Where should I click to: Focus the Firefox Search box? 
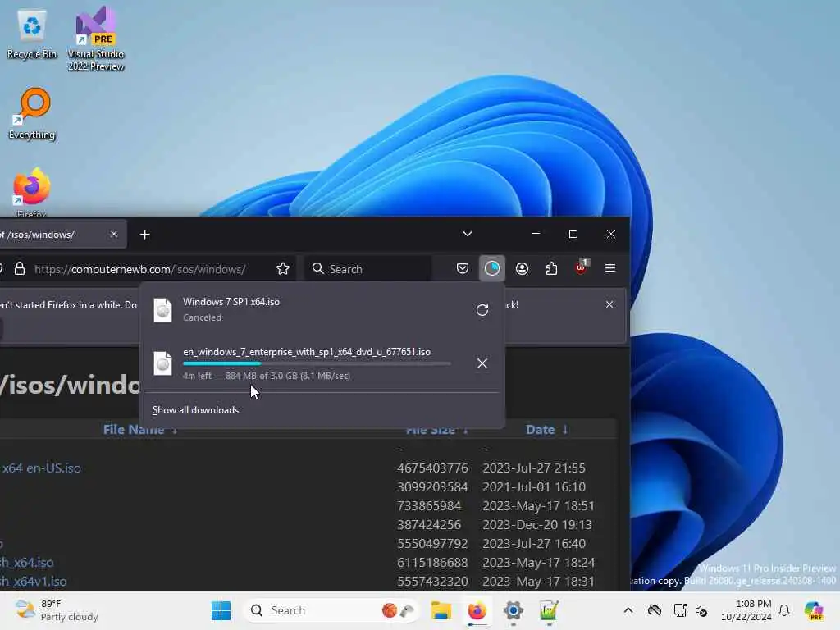click(x=369, y=269)
